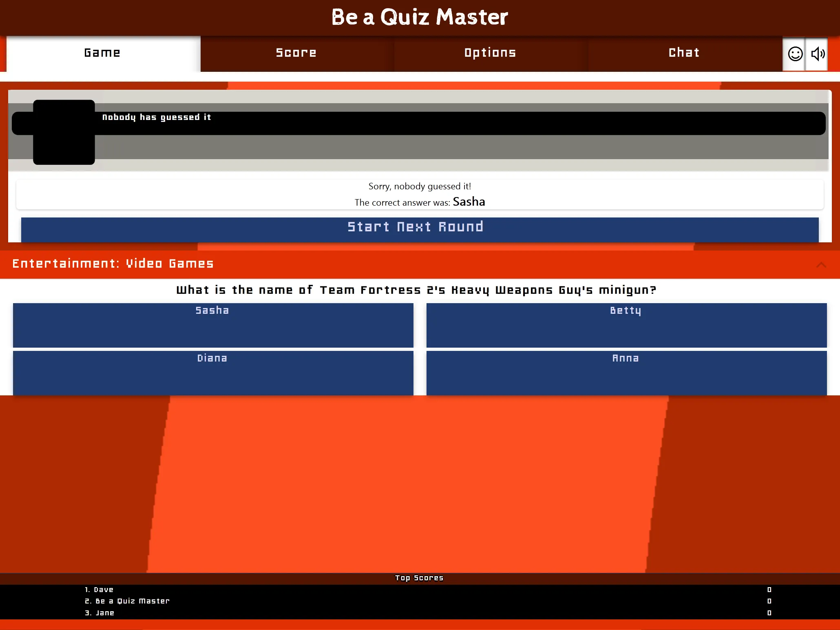Click Start Next Round button
The image size is (840, 630).
(420, 227)
